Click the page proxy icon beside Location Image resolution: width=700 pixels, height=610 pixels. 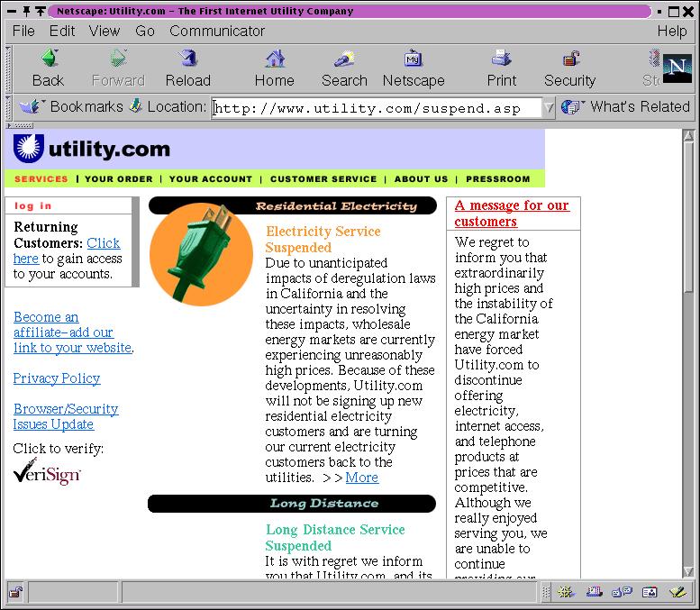136,105
